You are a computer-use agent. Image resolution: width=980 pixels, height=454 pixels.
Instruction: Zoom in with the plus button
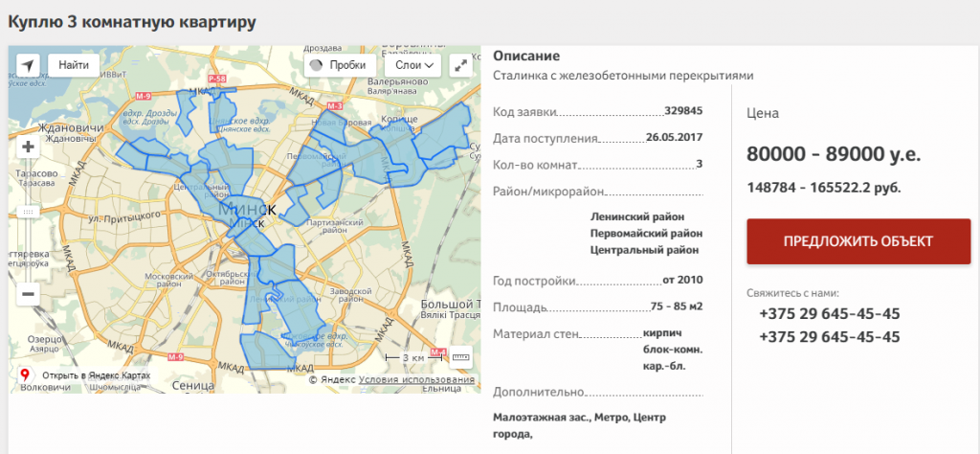(x=28, y=147)
